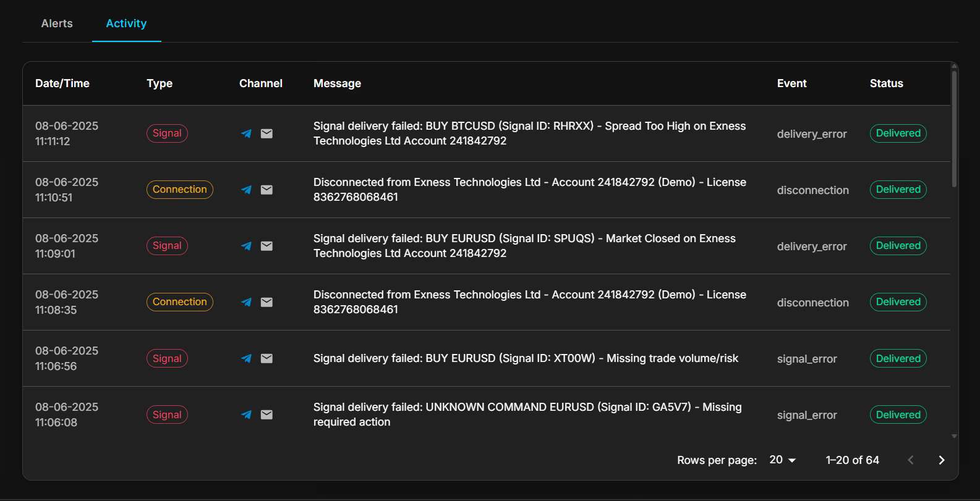The width and height of the screenshot is (980, 501).
Task: Click the scrollbar up arrow
Action: [x=954, y=65]
